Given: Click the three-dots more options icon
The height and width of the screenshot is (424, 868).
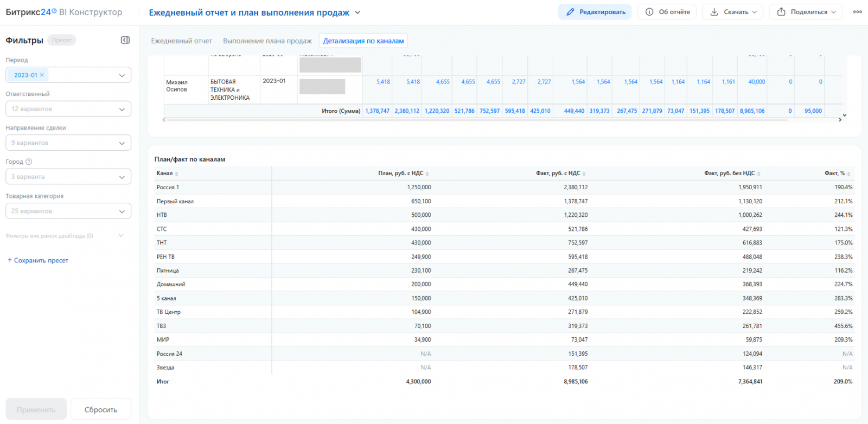Looking at the screenshot, I should pyautogui.click(x=857, y=12).
